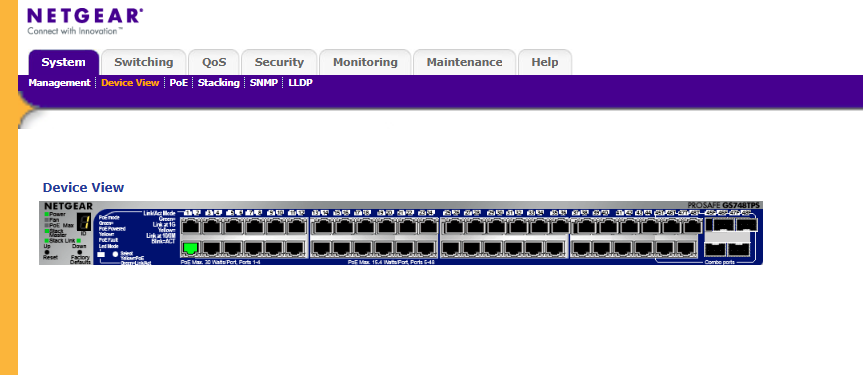Click the round Select button

[x=116, y=254]
